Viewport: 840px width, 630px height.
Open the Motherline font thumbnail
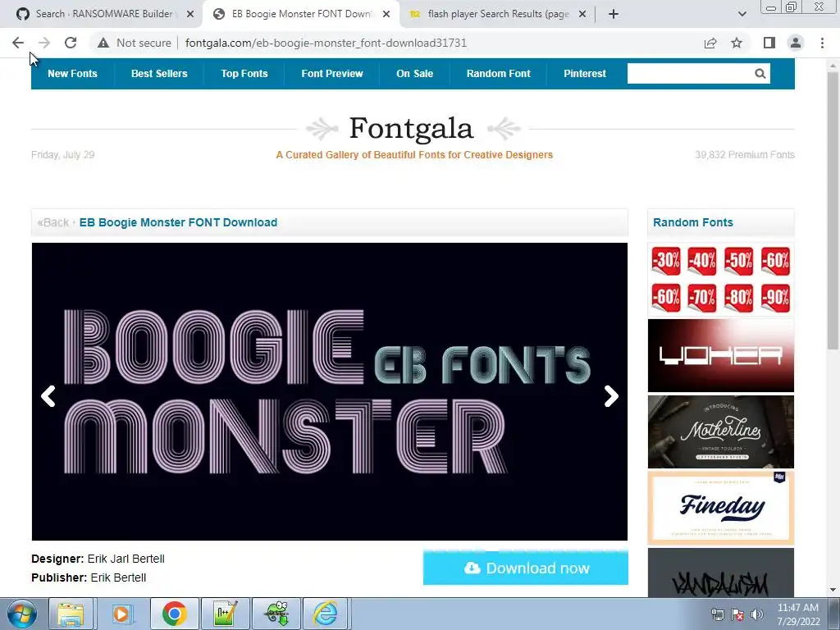click(x=720, y=431)
